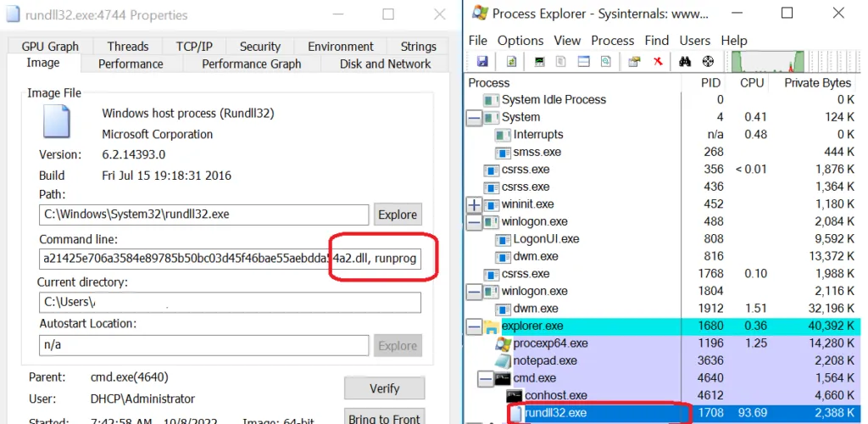The image size is (868, 424).
Task: Collapse the cmd.exe tree node
Action: (486, 378)
